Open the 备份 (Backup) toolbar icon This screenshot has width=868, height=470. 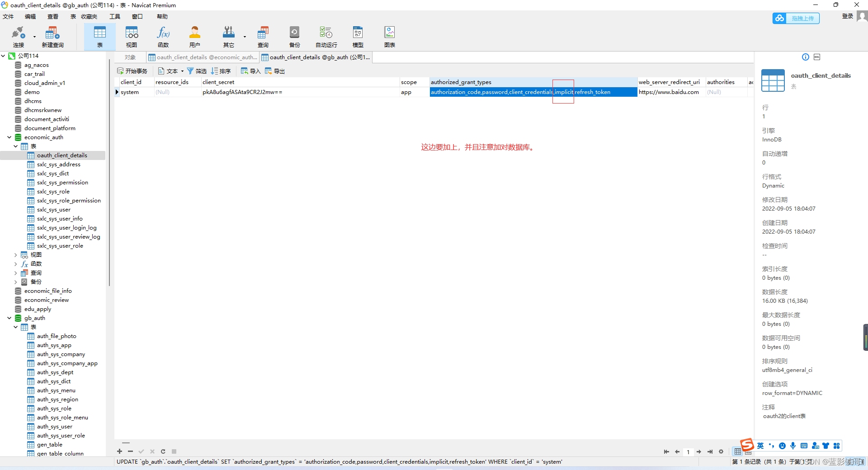[294, 36]
